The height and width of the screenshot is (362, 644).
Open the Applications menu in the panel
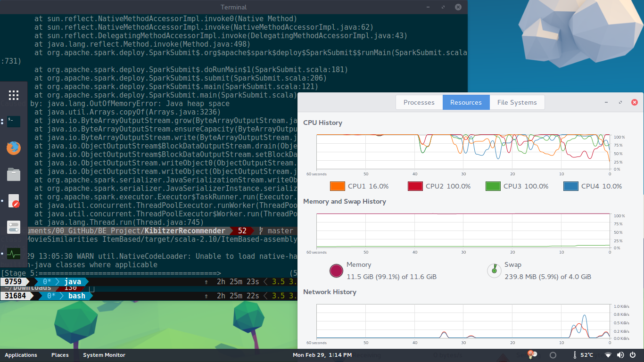point(21,355)
